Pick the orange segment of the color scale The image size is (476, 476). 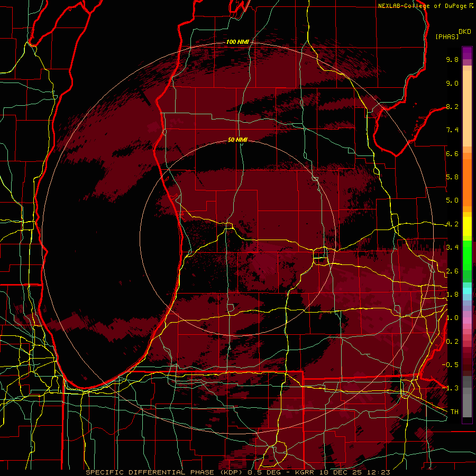click(x=467, y=182)
